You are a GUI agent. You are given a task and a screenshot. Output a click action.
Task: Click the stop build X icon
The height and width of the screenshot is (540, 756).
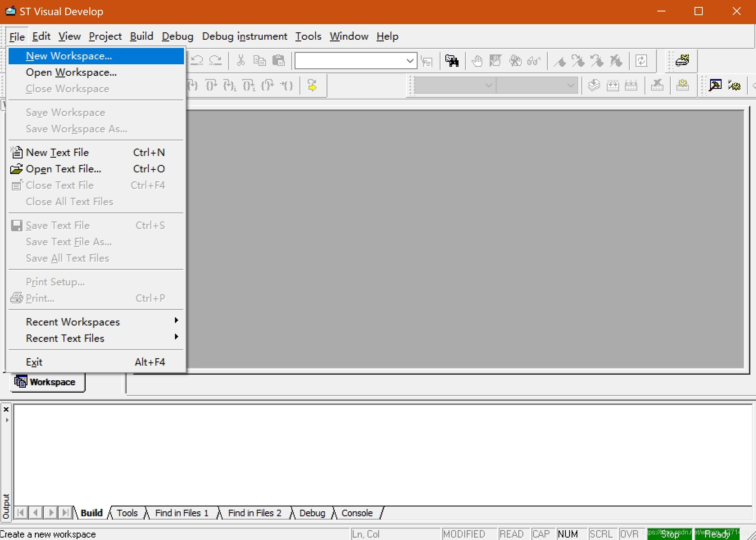tap(657, 85)
